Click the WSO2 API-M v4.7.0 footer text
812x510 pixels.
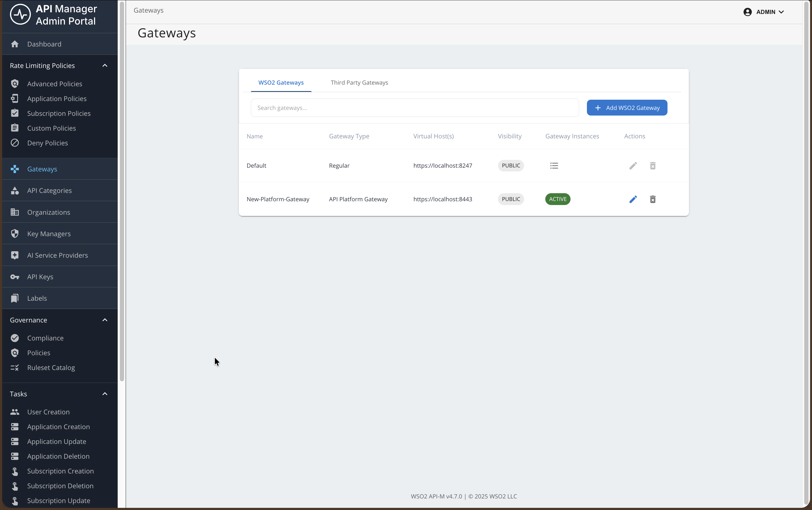coord(436,496)
